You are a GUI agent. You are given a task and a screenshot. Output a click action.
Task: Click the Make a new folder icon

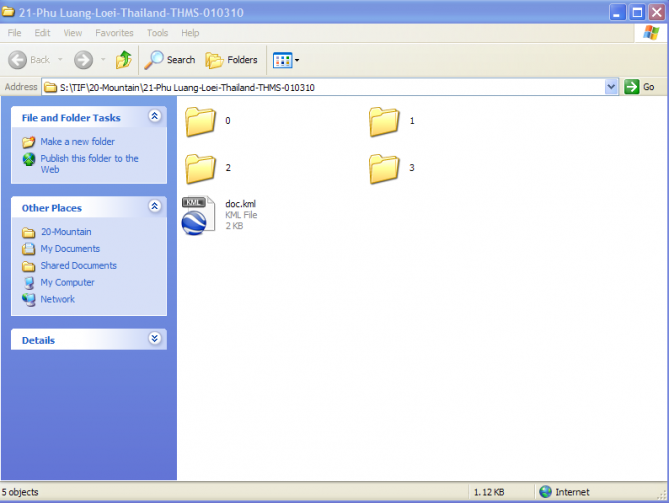point(29,142)
